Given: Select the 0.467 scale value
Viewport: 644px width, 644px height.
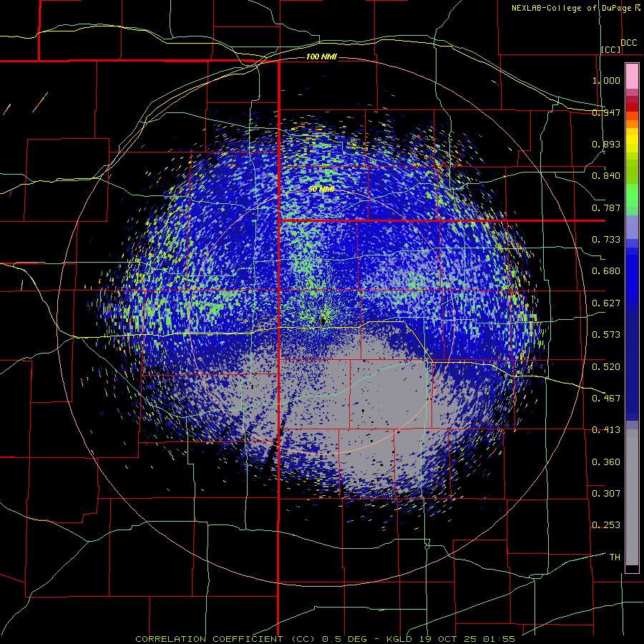Looking at the screenshot, I should [x=606, y=398].
